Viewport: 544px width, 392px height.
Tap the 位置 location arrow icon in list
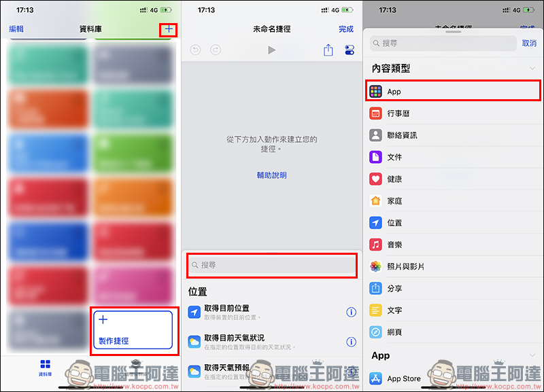376,223
